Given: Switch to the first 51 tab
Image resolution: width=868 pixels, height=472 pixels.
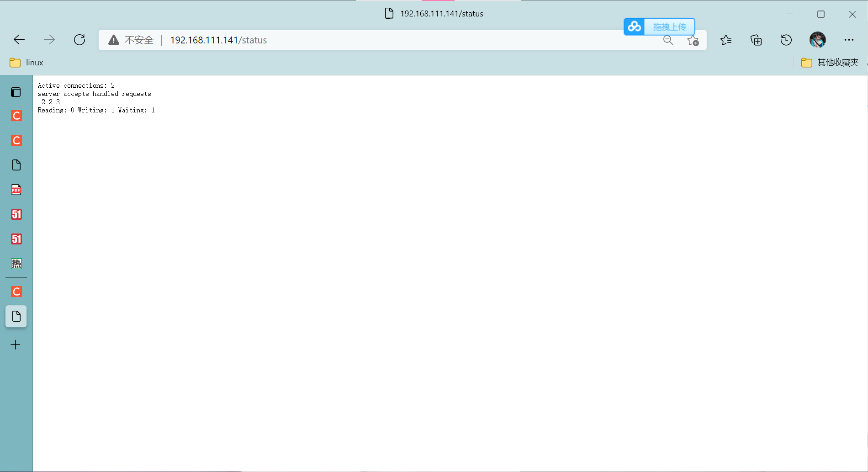Looking at the screenshot, I should click(x=16, y=214).
